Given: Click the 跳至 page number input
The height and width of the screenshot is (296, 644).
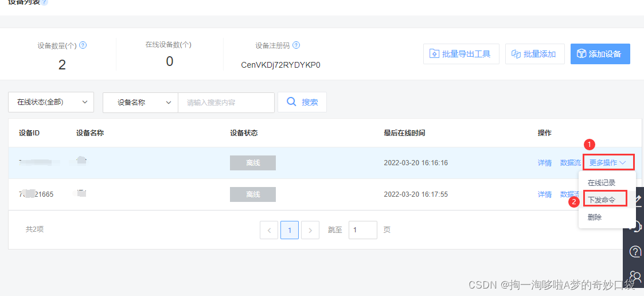Looking at the screenshot, I should pyautogui.click(x=363, y=230).
